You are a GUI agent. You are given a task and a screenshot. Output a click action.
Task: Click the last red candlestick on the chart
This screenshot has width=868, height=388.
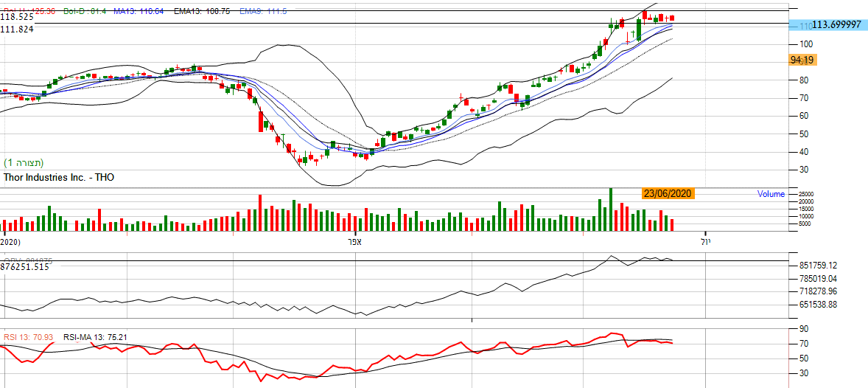tap(672, 18)
